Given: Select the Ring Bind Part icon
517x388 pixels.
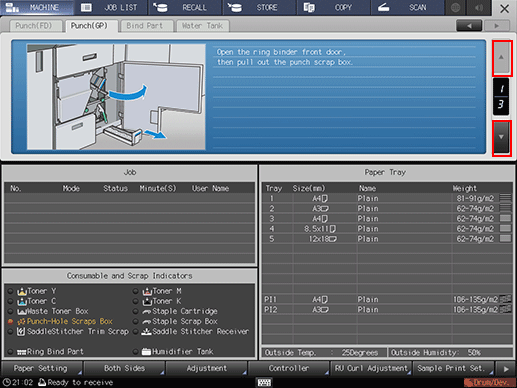Looking at the screenshot, I should [x=22, y=352].
